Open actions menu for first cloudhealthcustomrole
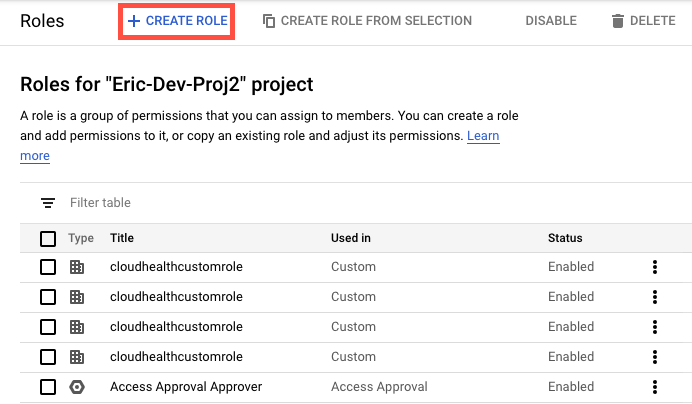This screenshot has width=692, height=404. pyautogui.click(x=655, y=267)
